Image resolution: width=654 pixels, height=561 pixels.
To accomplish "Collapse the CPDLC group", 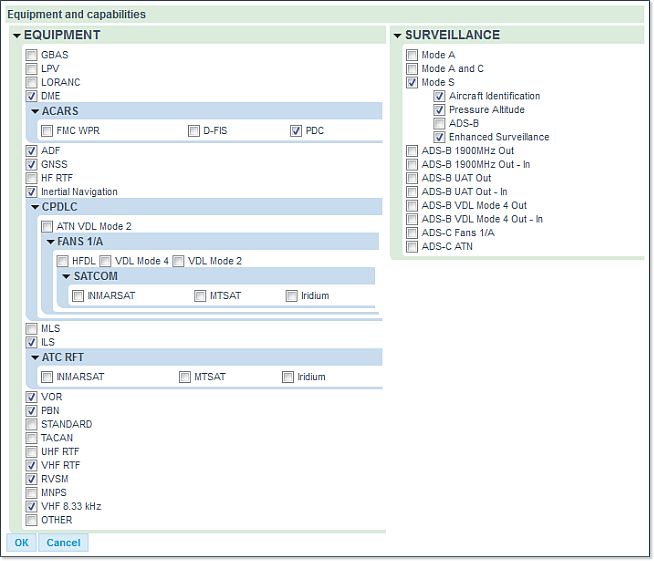I will coord(35,207).
